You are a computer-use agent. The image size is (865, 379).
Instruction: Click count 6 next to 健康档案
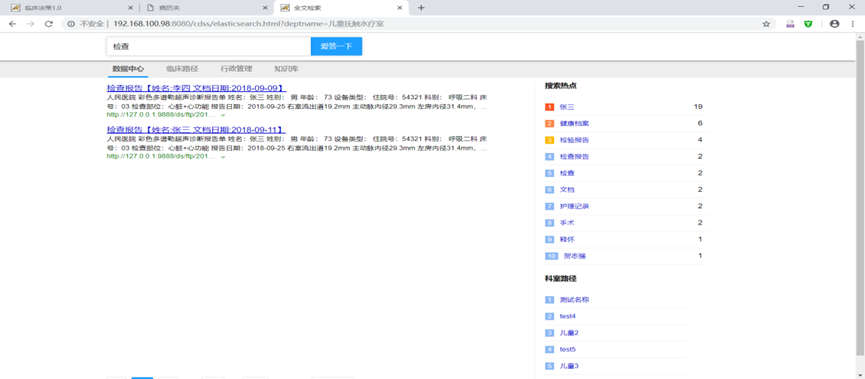(x=700, y=124)
